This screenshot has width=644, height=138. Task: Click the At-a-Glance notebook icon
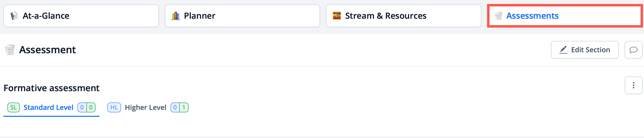pos(14,16)
